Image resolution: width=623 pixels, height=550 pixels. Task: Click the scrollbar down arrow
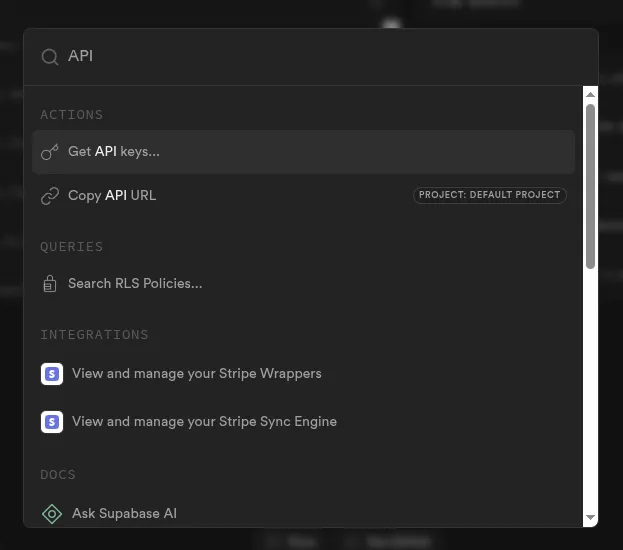[590, 518]
